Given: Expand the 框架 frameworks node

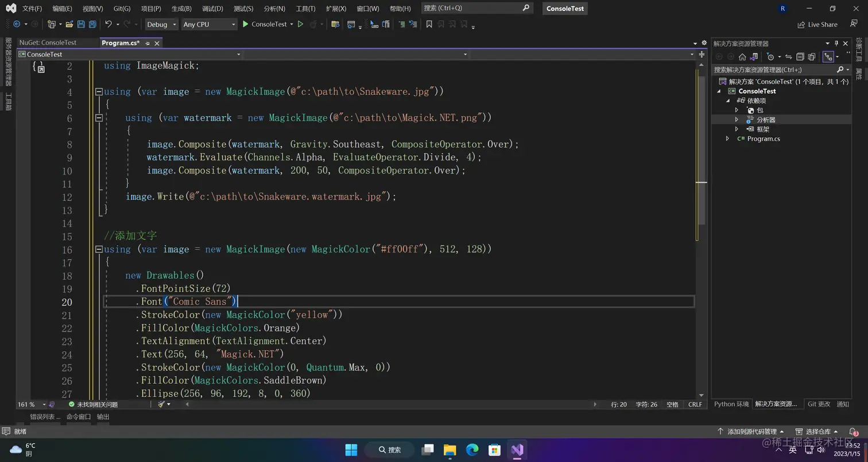Looking at the screenshot, I should (x=737, y=129).
